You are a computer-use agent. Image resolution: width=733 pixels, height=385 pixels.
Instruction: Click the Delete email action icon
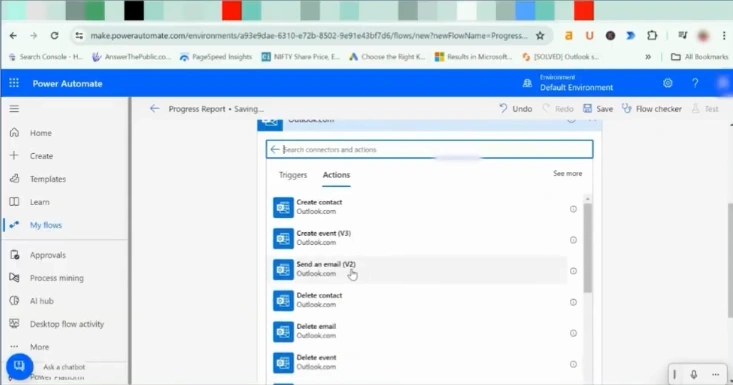283,332
